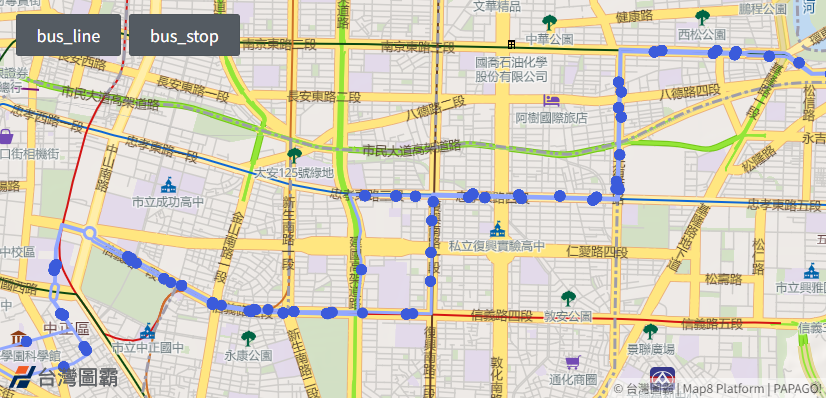Click the 私立復興實驗高中 school icon
The width and height of the screenshot is (826, 398).
pyautogui.click(x=496, y=230)
